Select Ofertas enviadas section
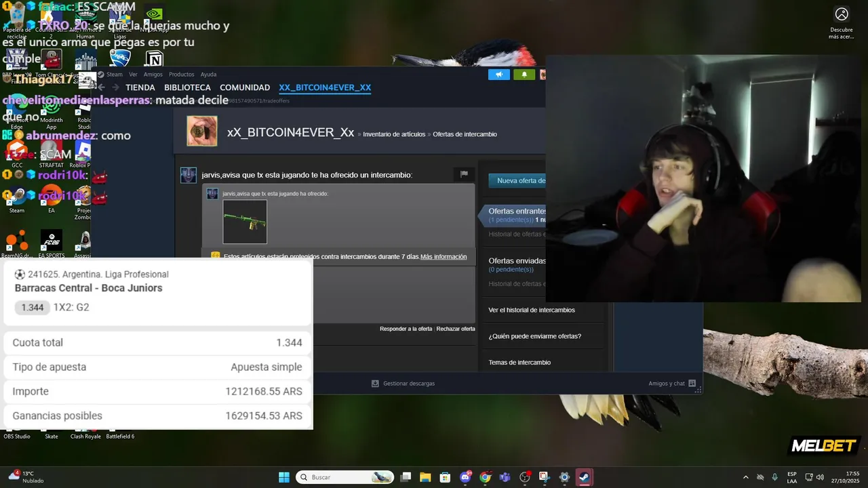This screenshot has width=868, height=488. 517,260
